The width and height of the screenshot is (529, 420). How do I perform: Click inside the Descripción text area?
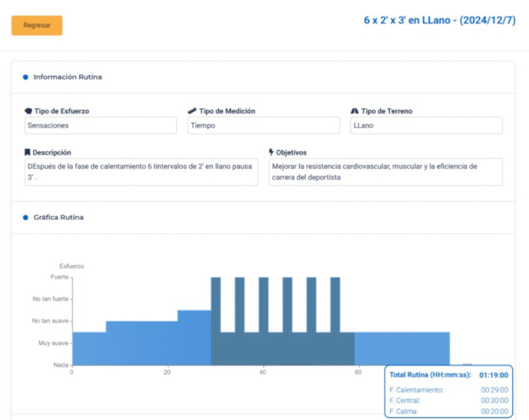pos(141,172)
